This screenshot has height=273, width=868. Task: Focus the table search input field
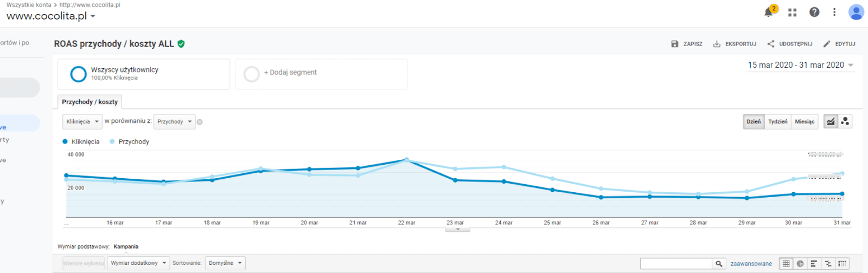pyautogui.click(x=676, y=264)
